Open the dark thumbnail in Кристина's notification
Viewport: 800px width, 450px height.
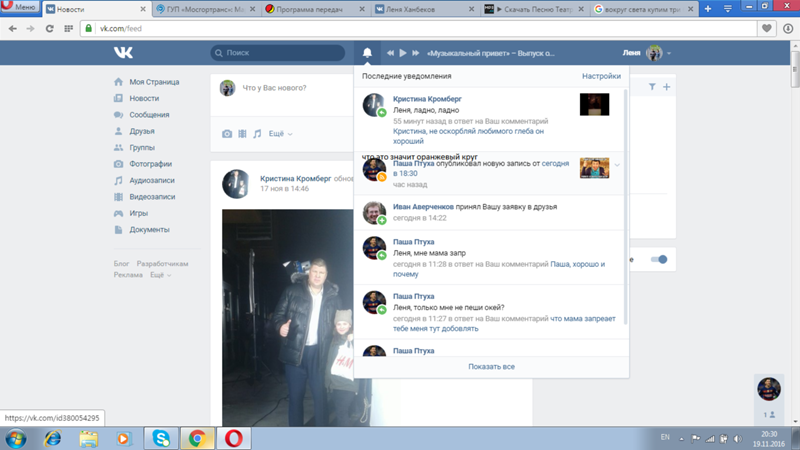click(x=594, y=105)
